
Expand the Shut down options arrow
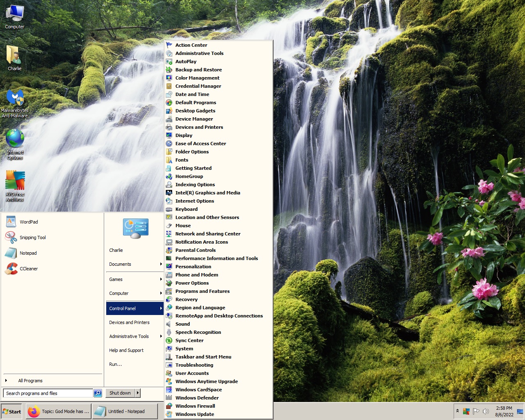click(x=138, y=393)
